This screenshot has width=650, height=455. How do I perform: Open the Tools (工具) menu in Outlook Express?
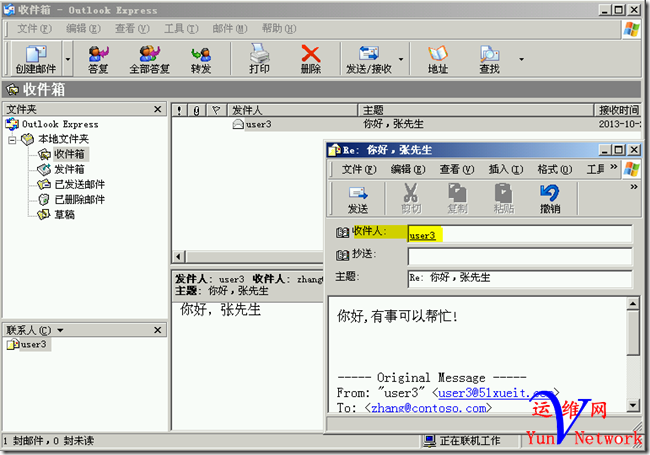tap(181, 29)
